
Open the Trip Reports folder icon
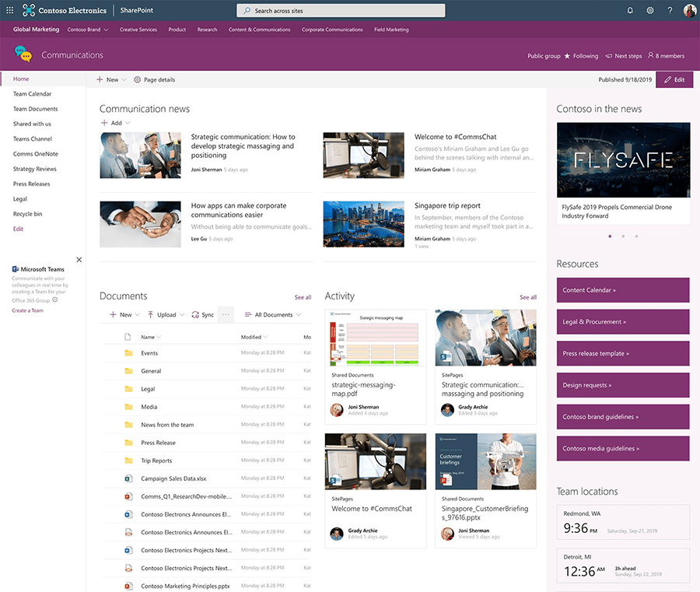[128, 461]
